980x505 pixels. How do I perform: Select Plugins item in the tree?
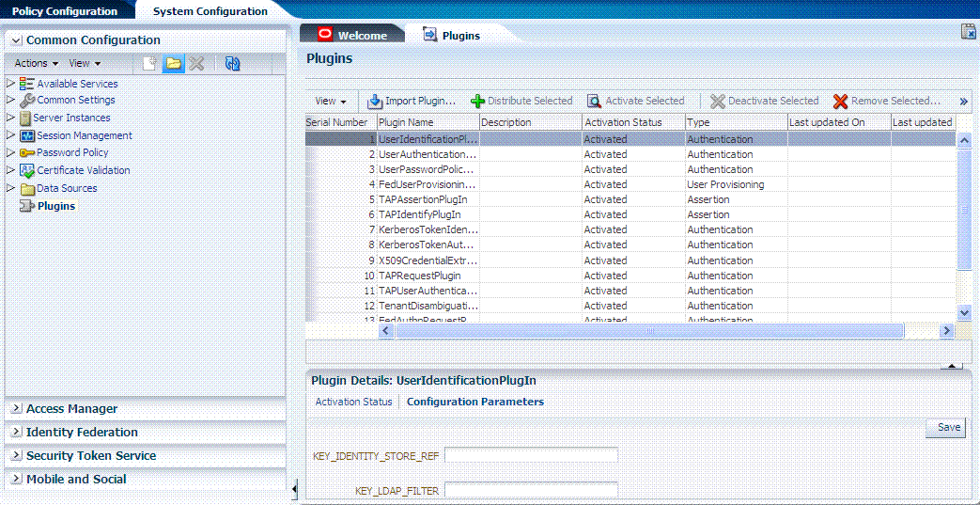(x=55, y=206)
